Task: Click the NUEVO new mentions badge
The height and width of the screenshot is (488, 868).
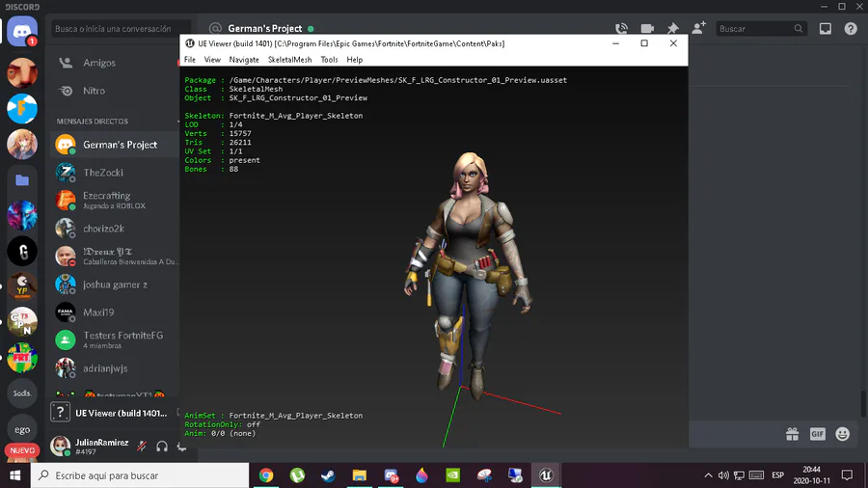Action: (22, 450)
